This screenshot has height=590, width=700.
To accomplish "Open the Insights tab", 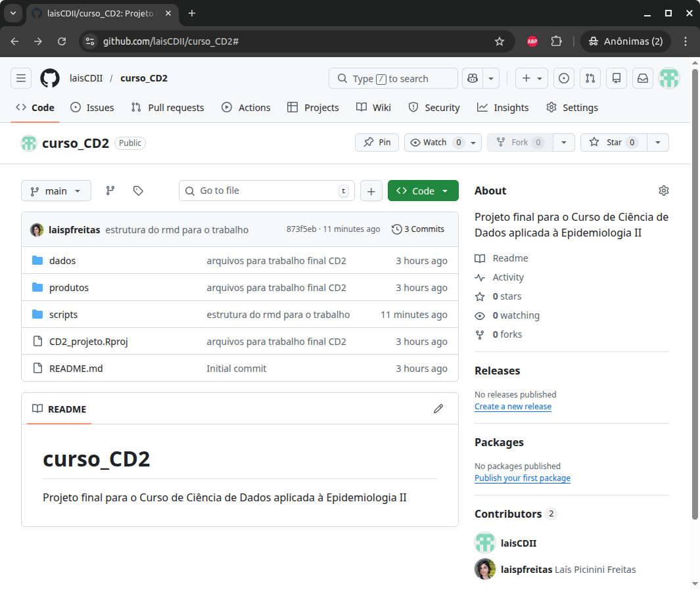I will (x=503, y=108).
